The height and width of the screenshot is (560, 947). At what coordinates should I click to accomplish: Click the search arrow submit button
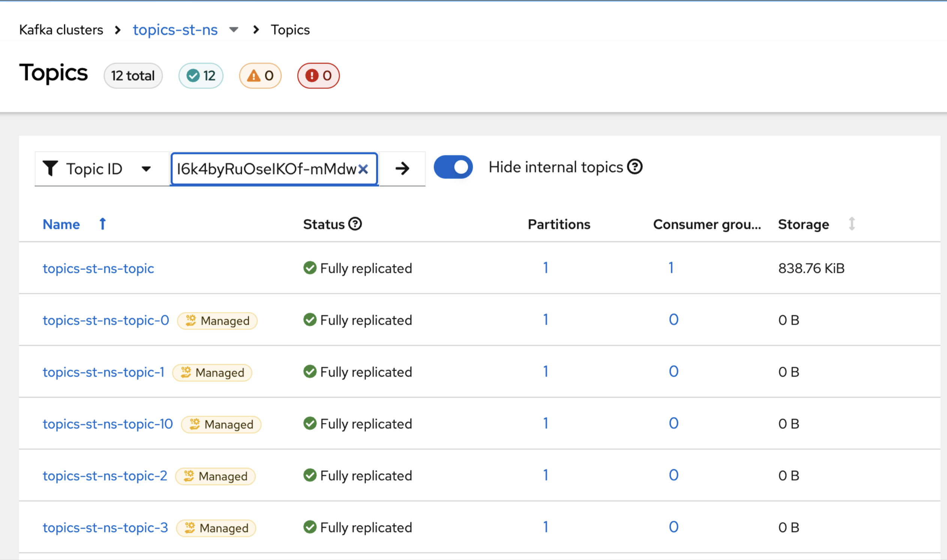click(402, 169)
